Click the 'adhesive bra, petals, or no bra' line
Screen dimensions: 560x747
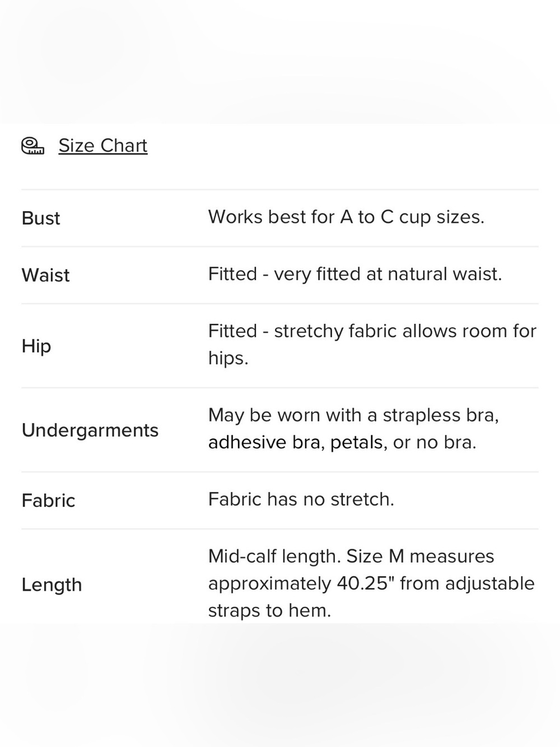[342, 443]
